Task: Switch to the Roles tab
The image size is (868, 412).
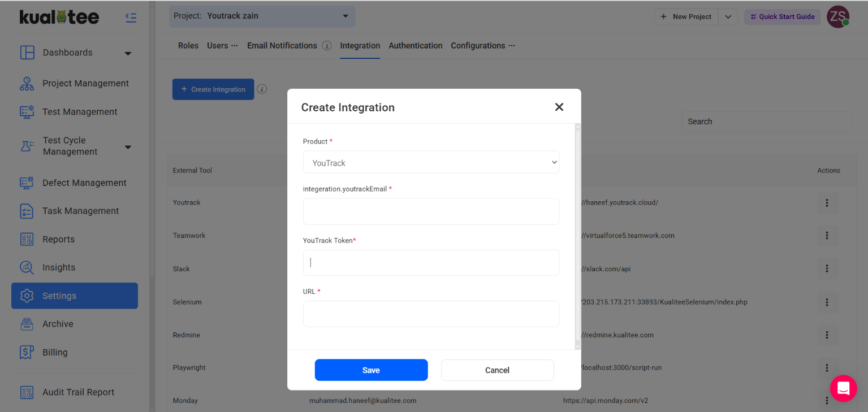Action: pyautogui.click(x=188, y=46)
